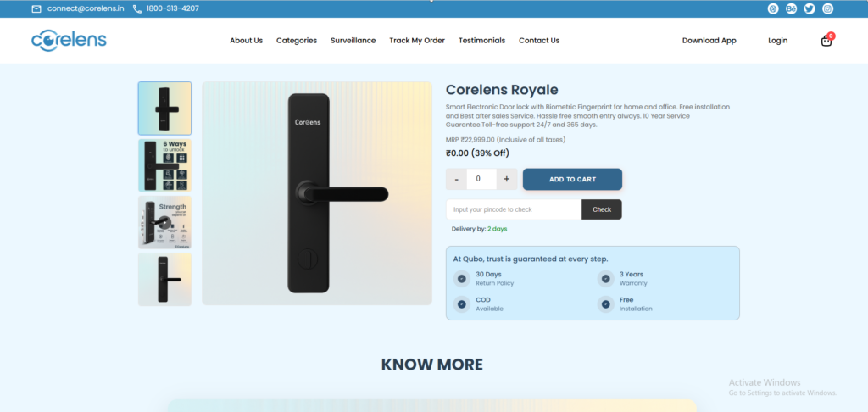Image resolution: width=868 pixels, height=412 pixels.
Task: Add product to cart
Action: tap(572, 180)
